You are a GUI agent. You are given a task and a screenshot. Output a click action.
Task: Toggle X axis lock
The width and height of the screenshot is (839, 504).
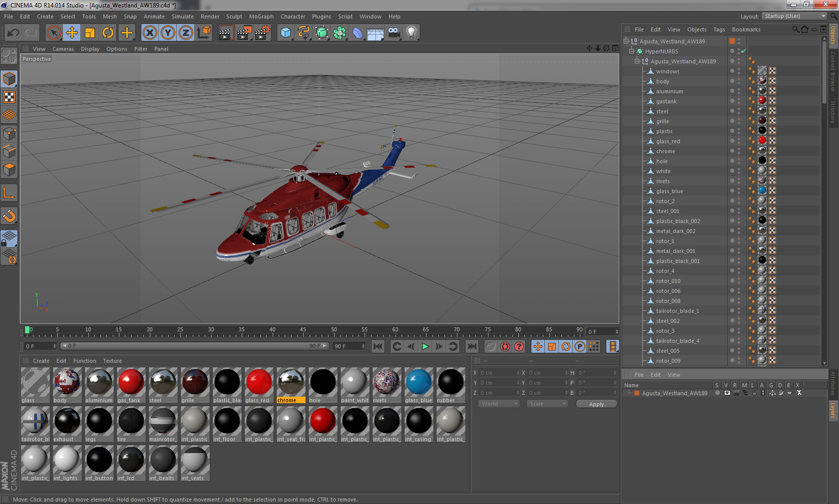coord(149,33)
